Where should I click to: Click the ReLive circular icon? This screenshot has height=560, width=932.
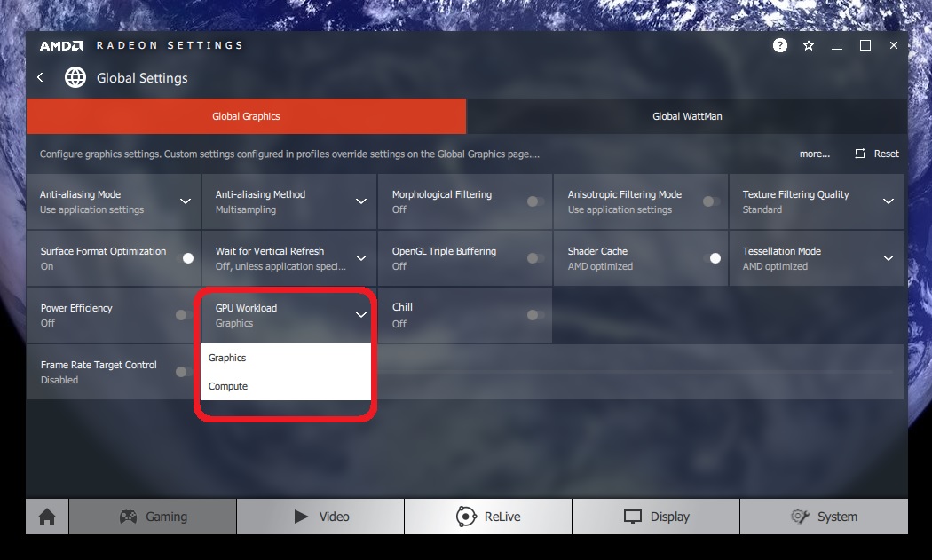pos(466,517)
